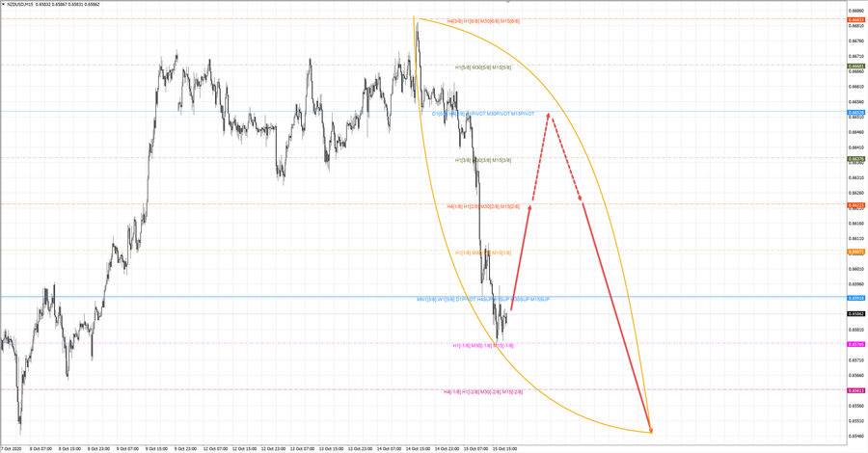Click the 13 Oct 07:00 time label

coord(302,448)
